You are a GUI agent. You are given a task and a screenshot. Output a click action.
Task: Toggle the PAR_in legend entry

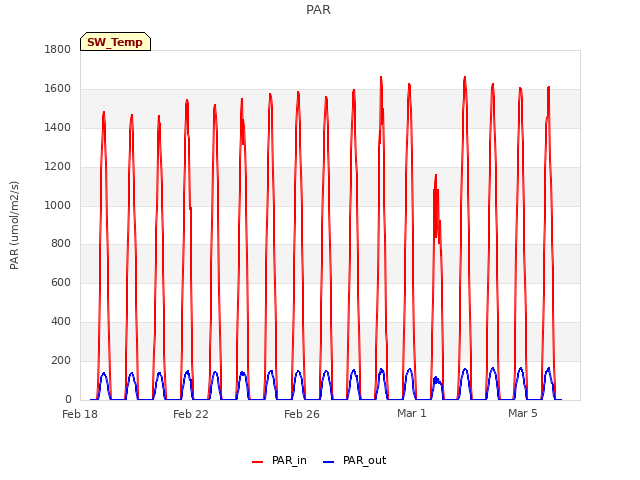point(279,460)
